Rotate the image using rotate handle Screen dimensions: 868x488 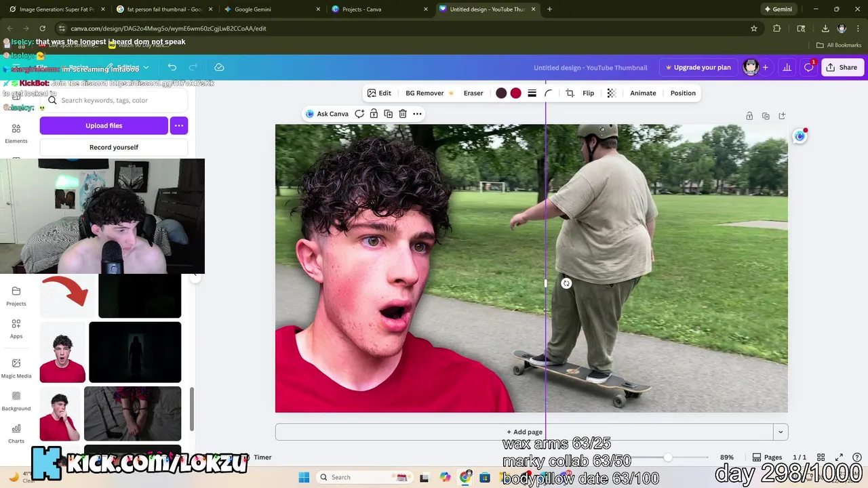click(x=566, y=283)
